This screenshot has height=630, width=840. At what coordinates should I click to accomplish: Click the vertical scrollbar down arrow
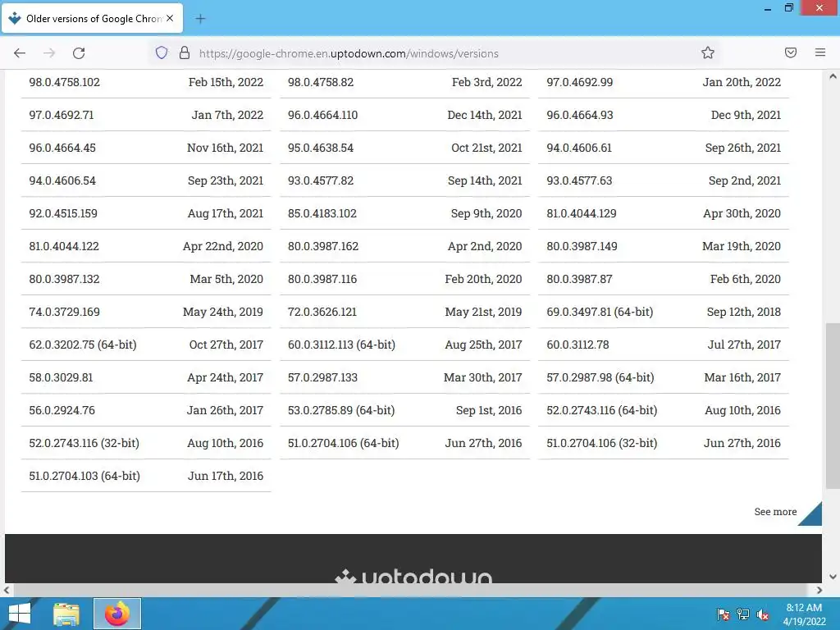click(x=833, y=577)
